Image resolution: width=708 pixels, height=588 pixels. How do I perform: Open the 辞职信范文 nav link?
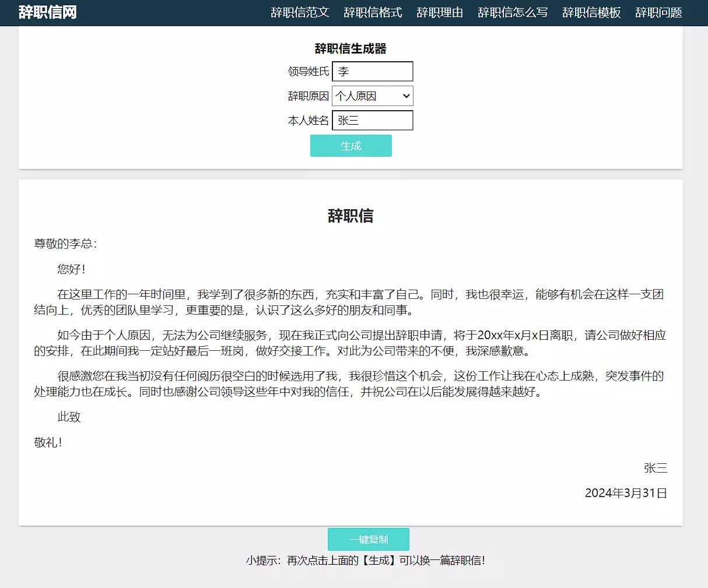[300, 13]
